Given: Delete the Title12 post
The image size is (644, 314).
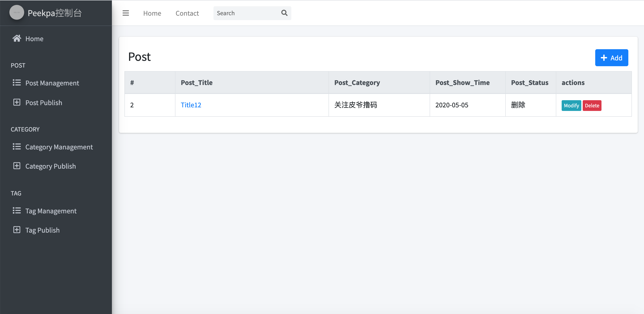Looking at the screenshot, I should point(592,105).
